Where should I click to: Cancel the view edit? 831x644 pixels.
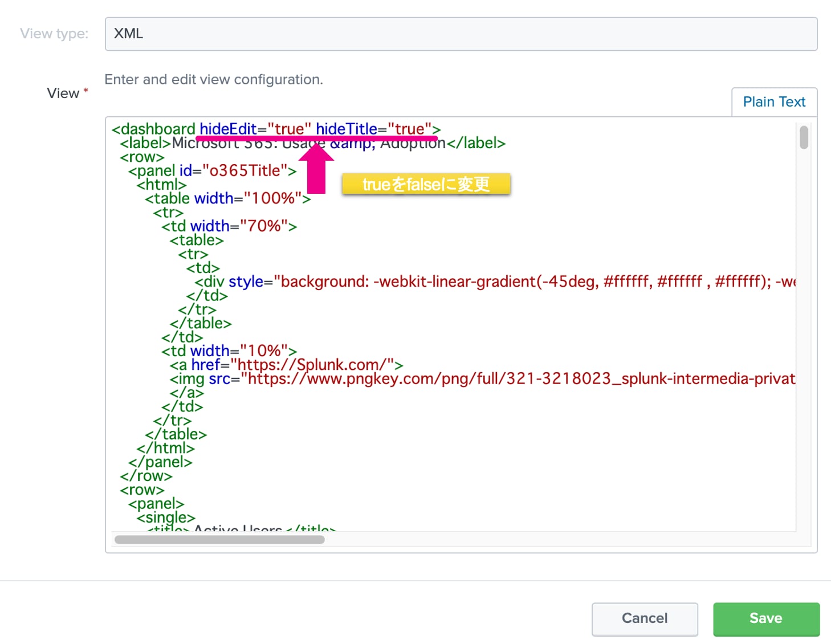(x=645, y=618)
